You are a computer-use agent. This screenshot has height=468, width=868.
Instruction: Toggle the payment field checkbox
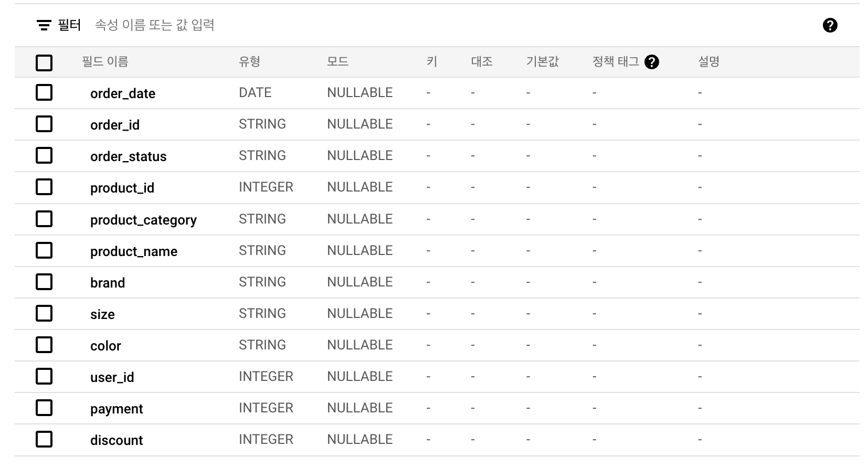point(44,408)
